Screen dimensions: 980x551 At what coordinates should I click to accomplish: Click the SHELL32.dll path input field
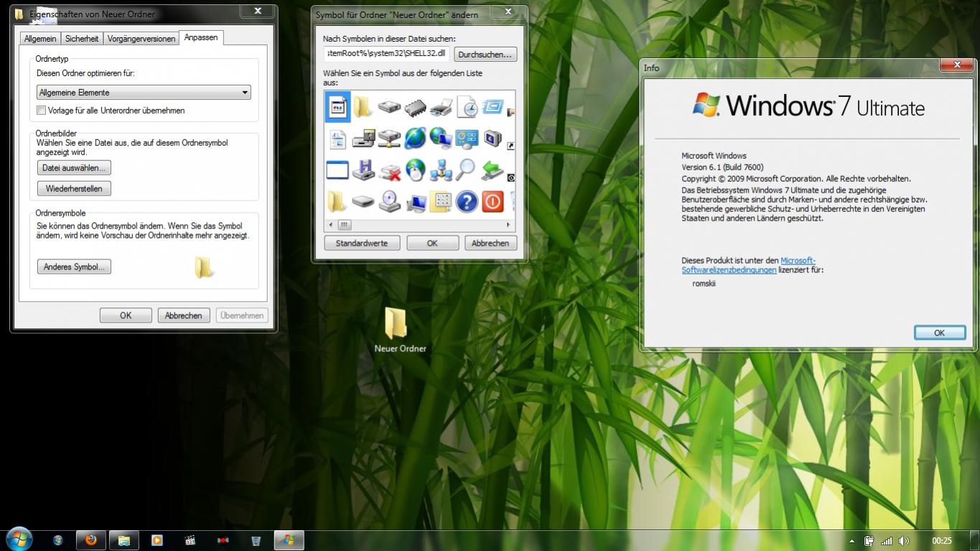pyautogui.click(x=386, y=54)
